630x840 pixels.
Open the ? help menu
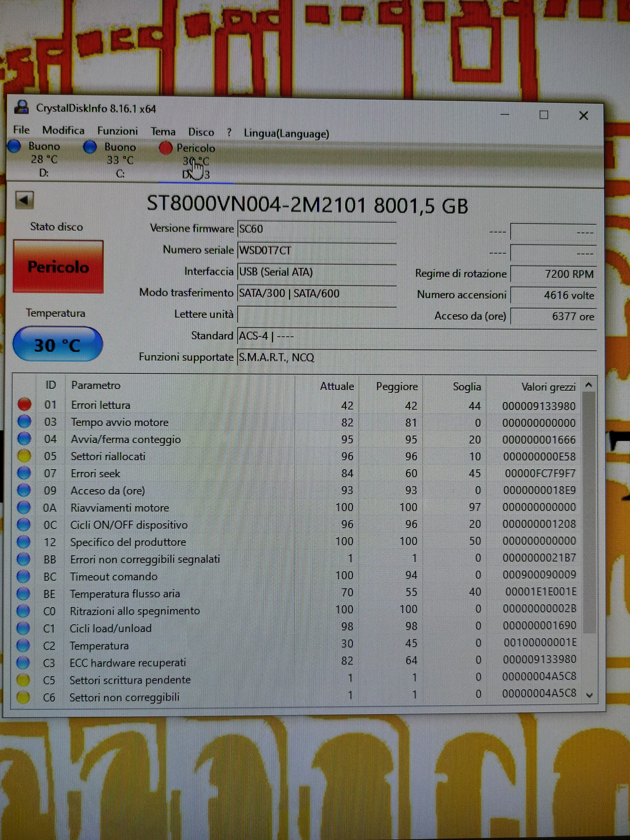pyautogui.click(x=229, y=133)
